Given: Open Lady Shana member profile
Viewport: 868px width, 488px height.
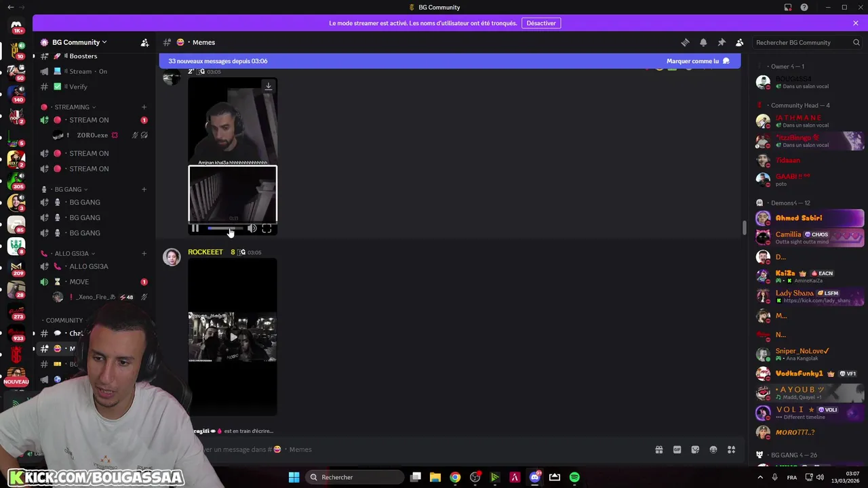Looking at the screenshot, I should 810,296.
